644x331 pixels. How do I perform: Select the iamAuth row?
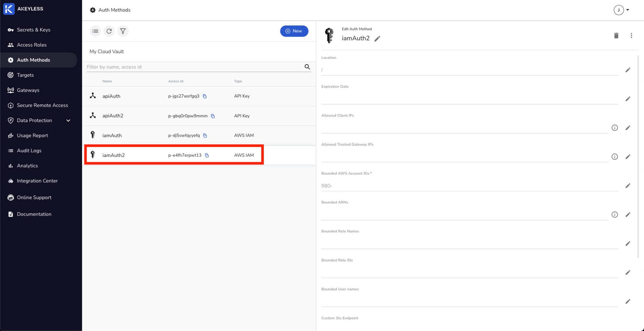point(199,136)
